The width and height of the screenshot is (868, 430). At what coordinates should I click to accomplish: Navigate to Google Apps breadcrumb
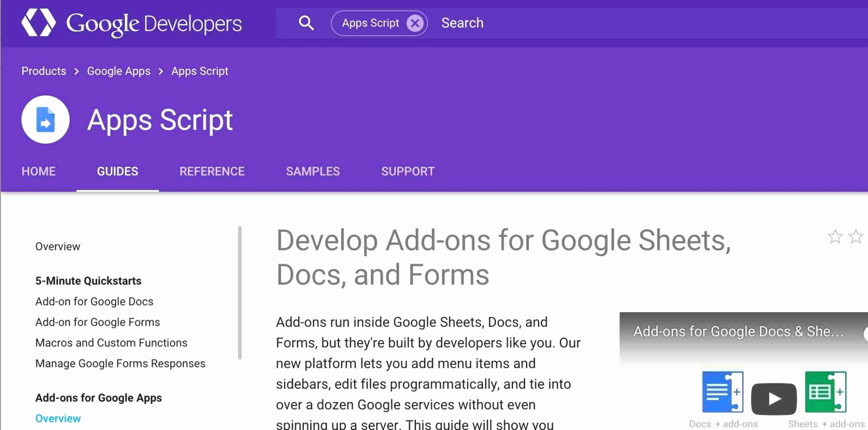(119, 71)
